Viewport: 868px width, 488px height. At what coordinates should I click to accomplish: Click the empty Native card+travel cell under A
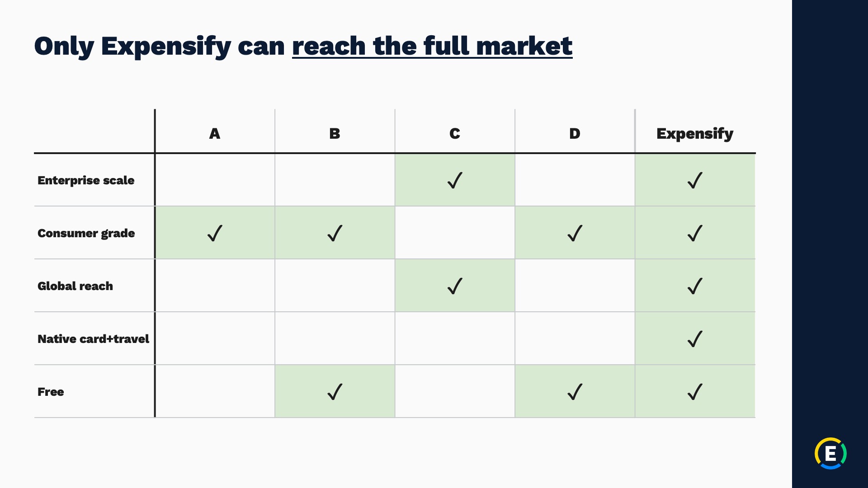[x=215, y=338]
